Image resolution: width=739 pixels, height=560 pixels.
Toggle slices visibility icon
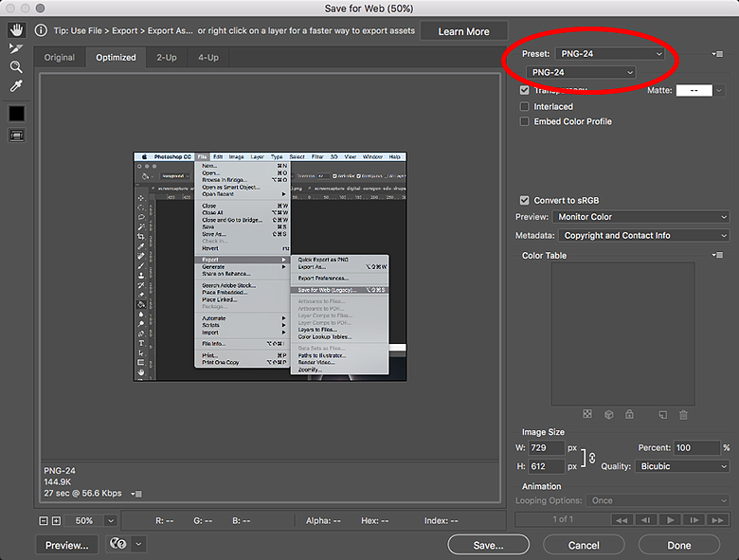(16, 135)
